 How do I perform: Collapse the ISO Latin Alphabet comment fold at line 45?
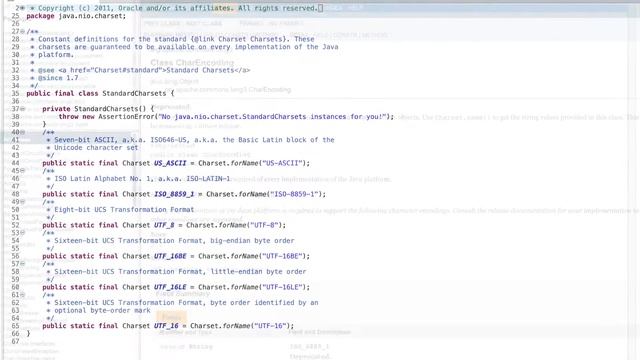point(22,171)
